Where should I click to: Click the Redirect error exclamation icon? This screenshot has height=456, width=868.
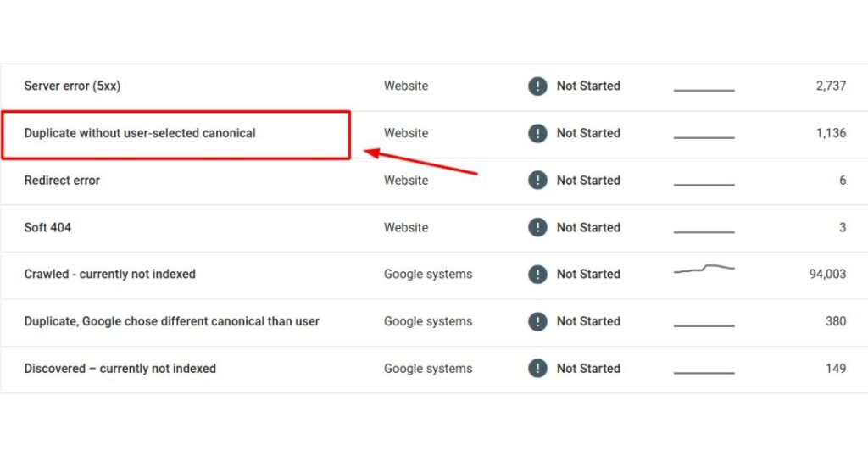click(537, 180)
